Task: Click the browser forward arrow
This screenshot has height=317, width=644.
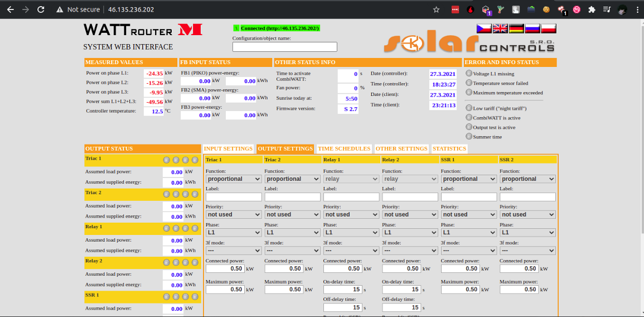Action: pyautogui.click(x=26, y=9)
